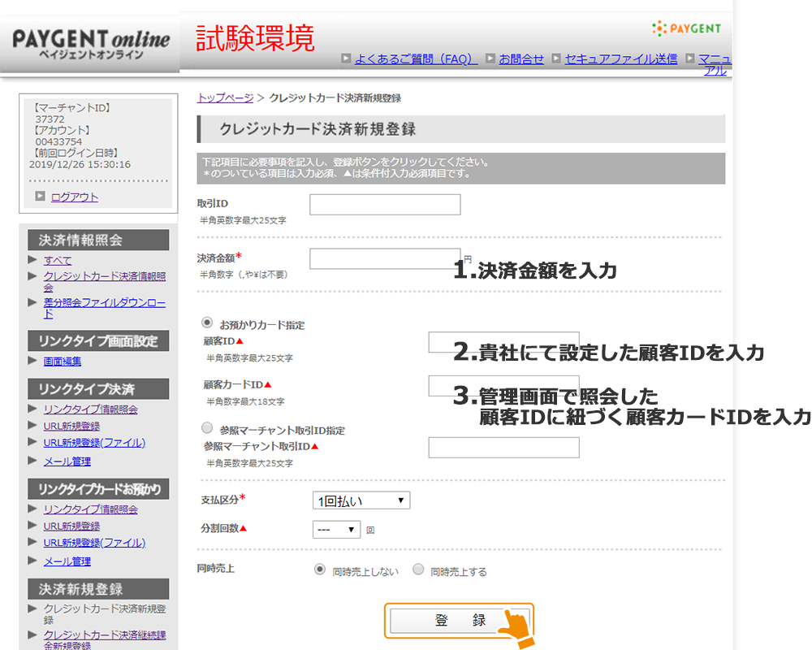
Task: Click the triangle bullet beside クレジットカード決済情報照会
Action: [32, 275]
